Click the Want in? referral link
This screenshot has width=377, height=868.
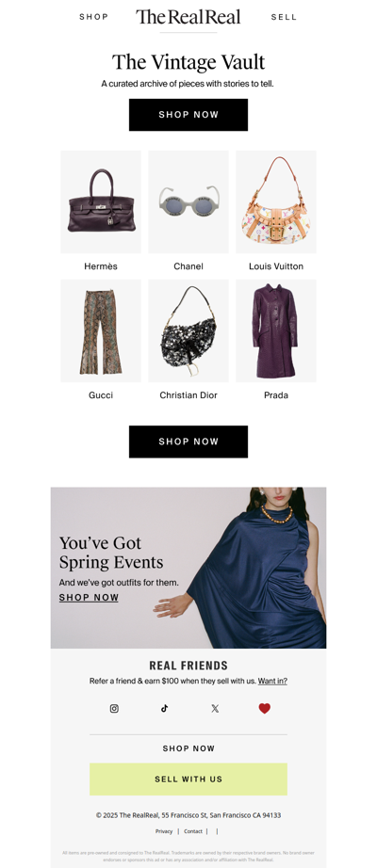(x=272, y=682)
